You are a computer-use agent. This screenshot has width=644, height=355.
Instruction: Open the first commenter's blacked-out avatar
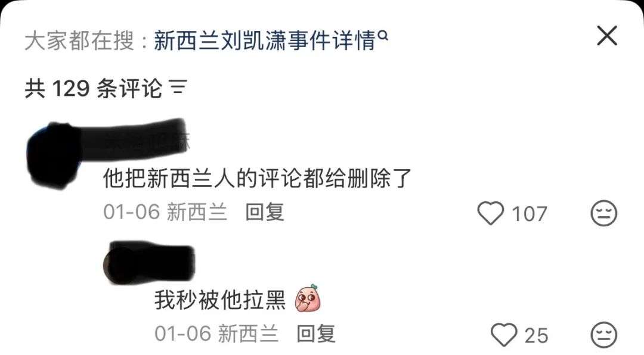[x=54, y=155]
